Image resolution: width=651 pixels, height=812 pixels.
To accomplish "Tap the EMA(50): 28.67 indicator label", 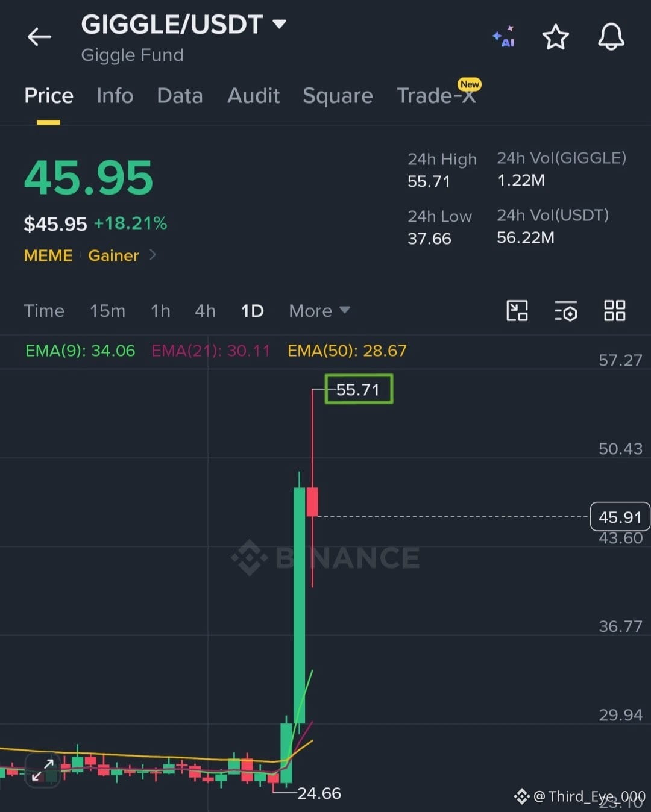I will [x=347, y=351].
